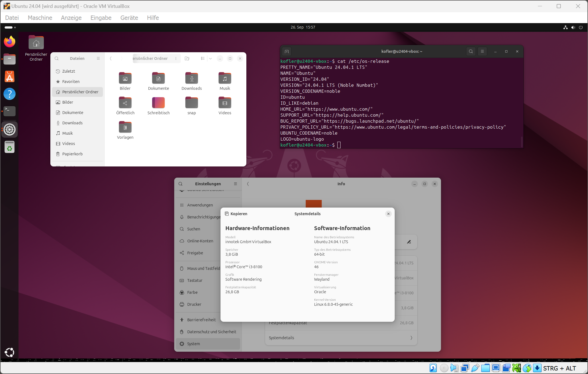Open Suchen in Einstellungen sidebar
The height and width of the screenshot is (374, 588).
click(x=198, y=229)
